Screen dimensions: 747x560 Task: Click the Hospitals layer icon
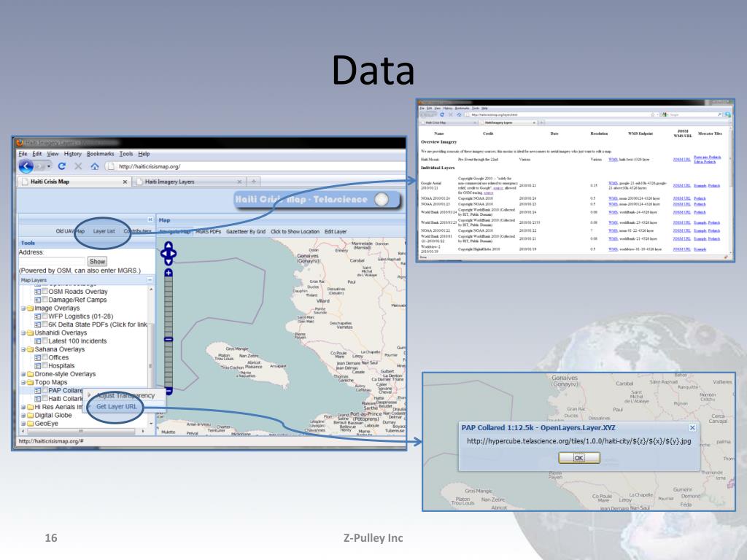tap(38, 365)
